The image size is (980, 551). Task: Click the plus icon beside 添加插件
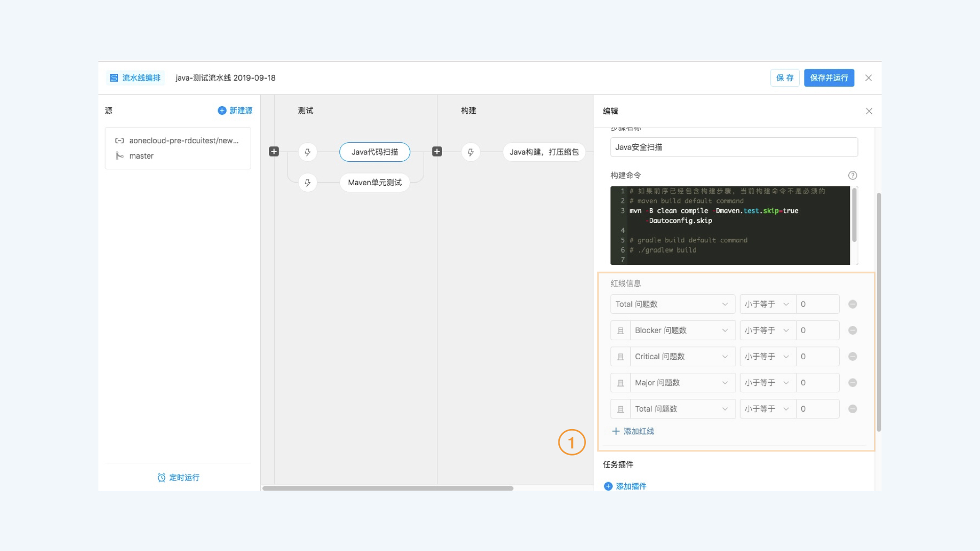coord(608,486)
